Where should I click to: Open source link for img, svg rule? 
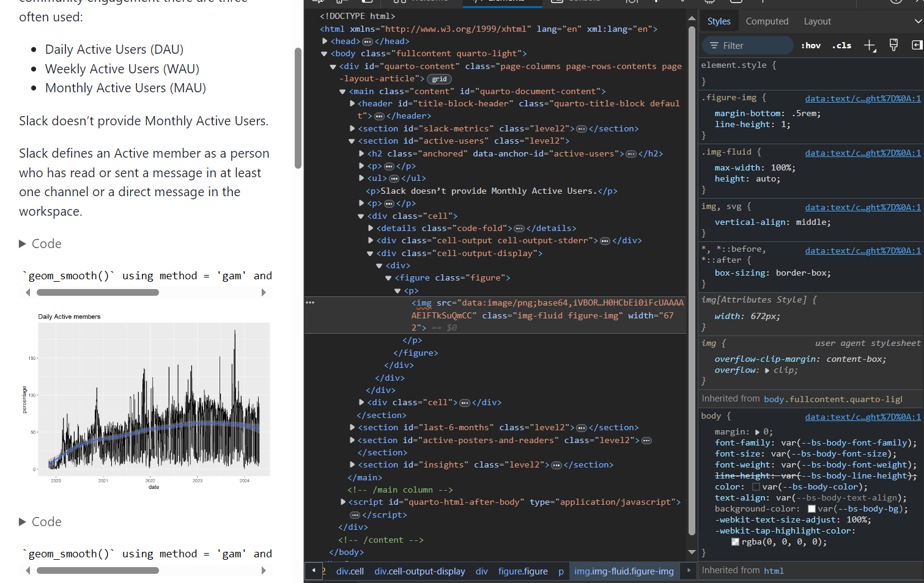(863, 207)
